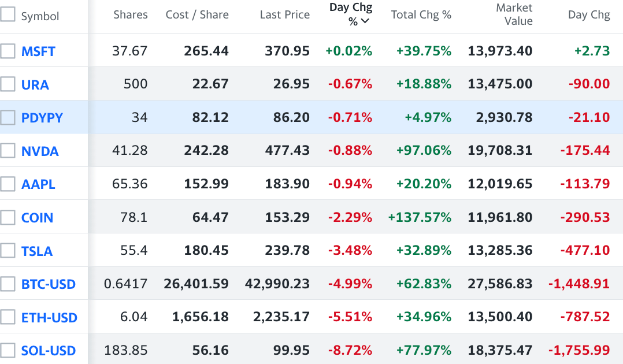623x364 pixels.
Task: Click ETH-USD last price 2,235.17
Action: [x=281, y=317]
